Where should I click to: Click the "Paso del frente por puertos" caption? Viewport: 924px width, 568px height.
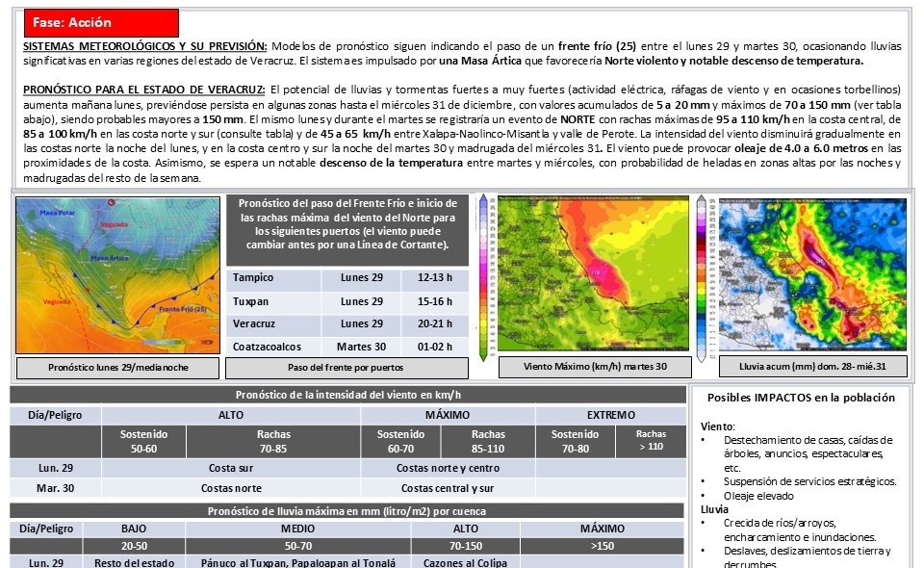346,368
